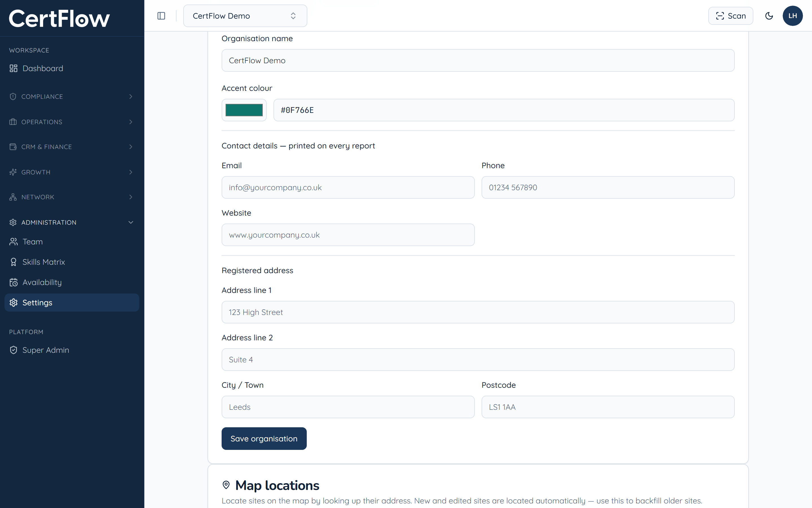
Task: Expand the Network section
Action: point(72,197)
